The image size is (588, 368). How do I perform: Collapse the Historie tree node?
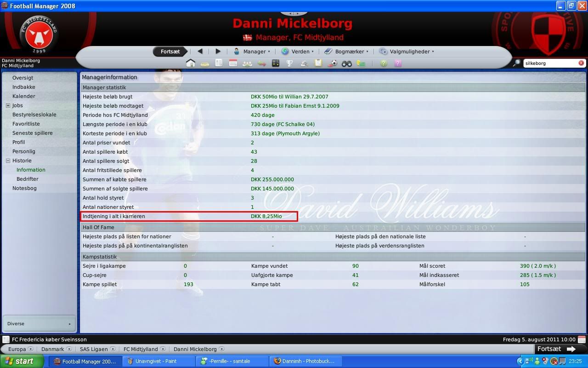pos(8,161)
